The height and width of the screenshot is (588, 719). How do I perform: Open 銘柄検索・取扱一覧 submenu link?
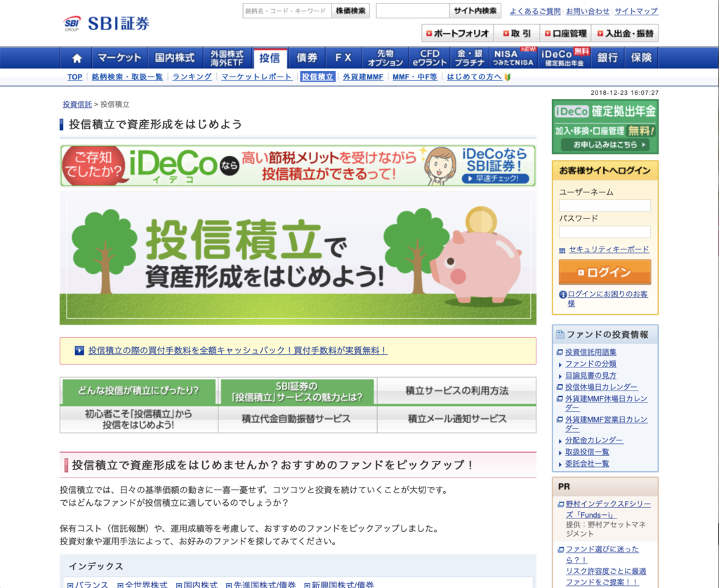[127, 77]
